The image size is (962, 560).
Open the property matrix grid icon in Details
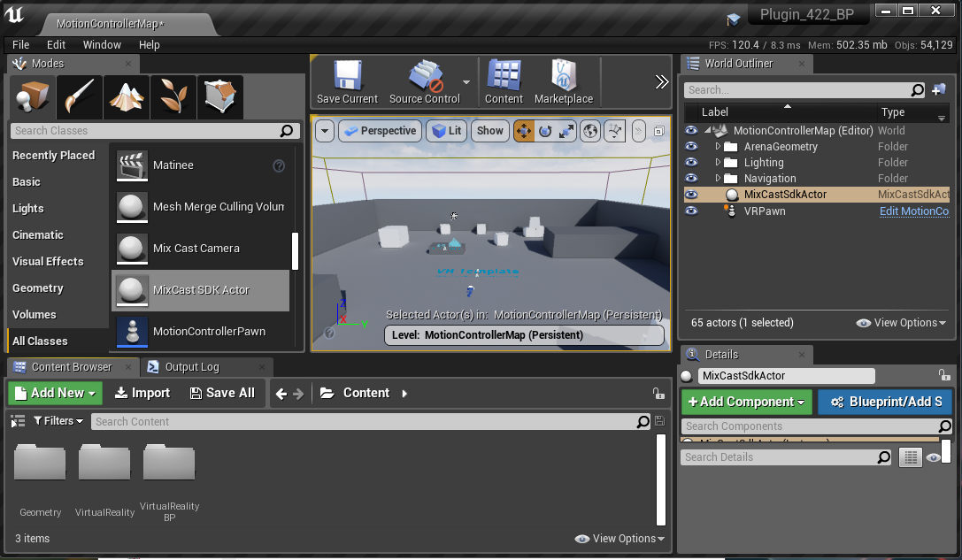pyautogui.click(x=911, y=457)
